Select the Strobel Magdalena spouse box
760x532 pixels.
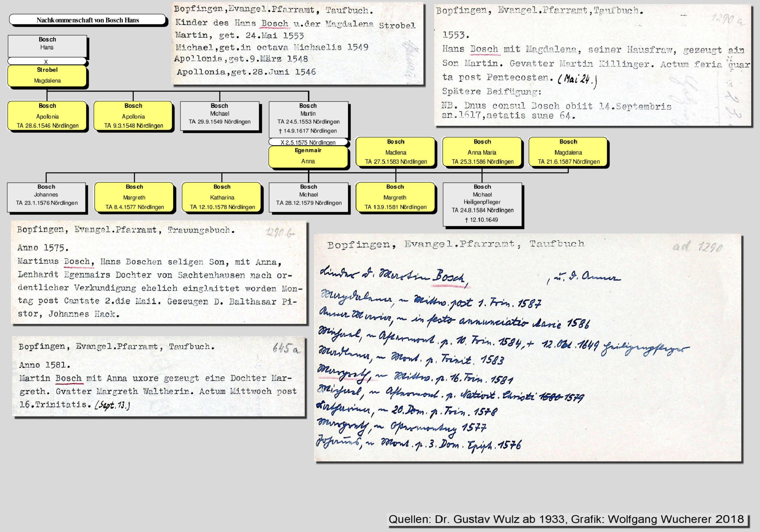(x=47, y=75)
